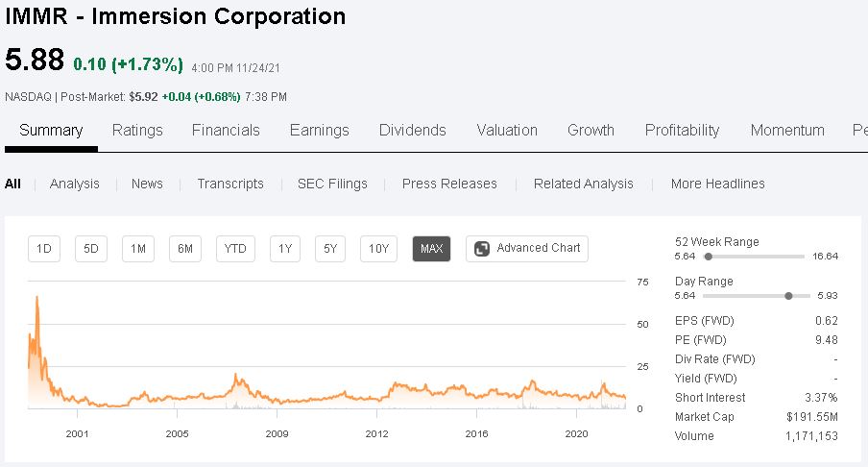
Task: Switch chart to 5Y range
Action: click(330, 249)
